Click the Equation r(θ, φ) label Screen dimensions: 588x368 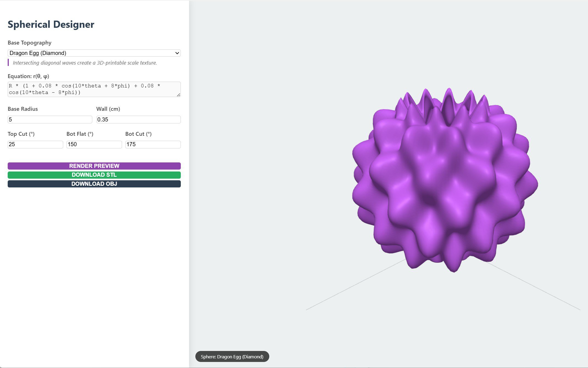click(28, 76)
